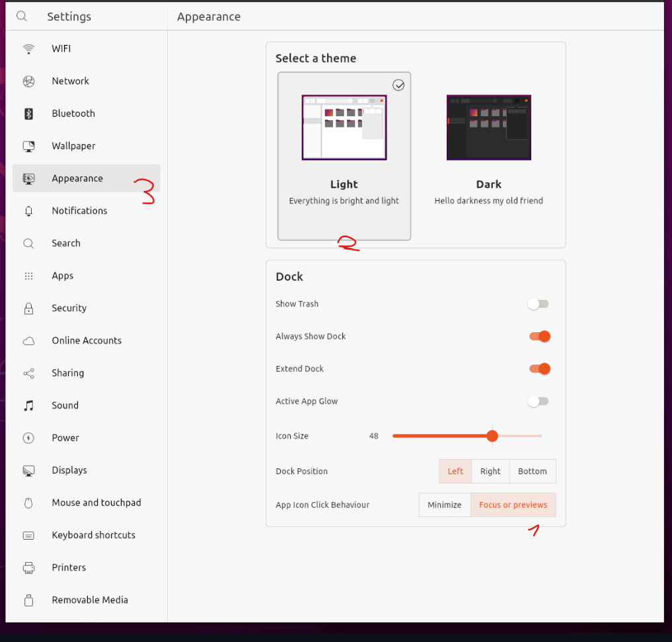The width and height of the screenshot is (672, 642).
Task: Select the Dark theme preview thumbnail
Action: pos(489,127)
